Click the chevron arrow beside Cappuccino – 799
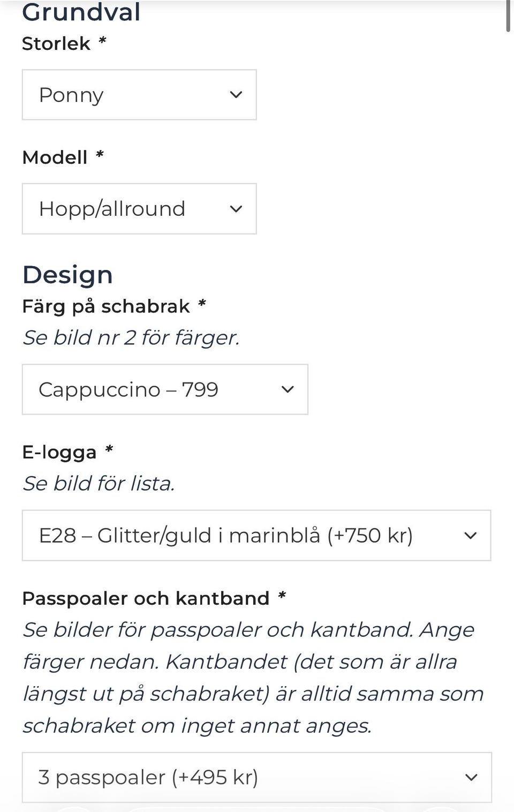This screenshot has width=514, height=812. click(288, 389)
